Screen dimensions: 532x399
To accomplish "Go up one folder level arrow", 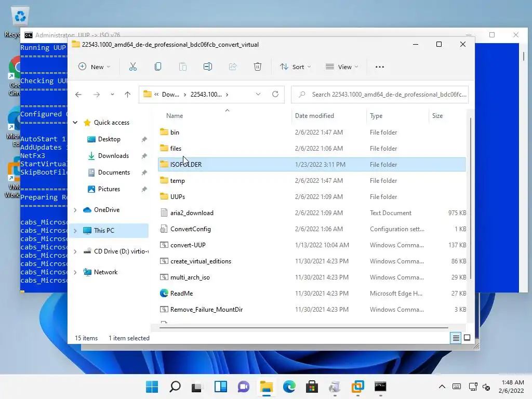I will coord(128,95).
